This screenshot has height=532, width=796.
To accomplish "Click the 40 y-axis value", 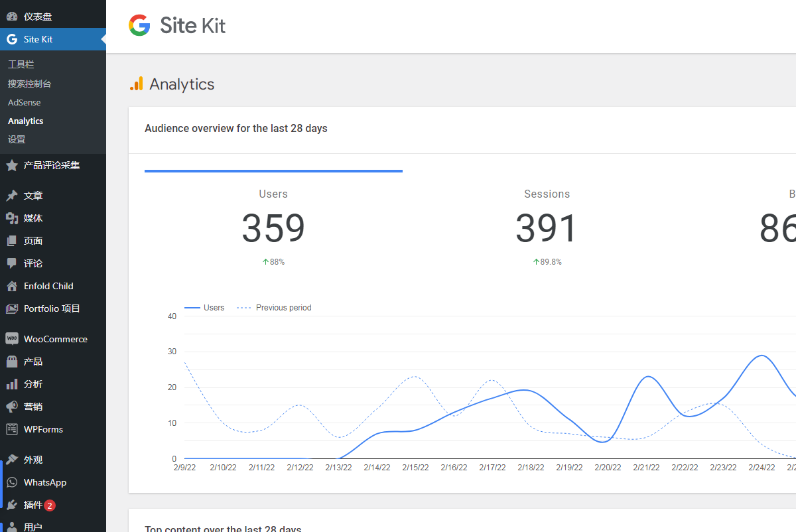I will (x=172, y=316).
